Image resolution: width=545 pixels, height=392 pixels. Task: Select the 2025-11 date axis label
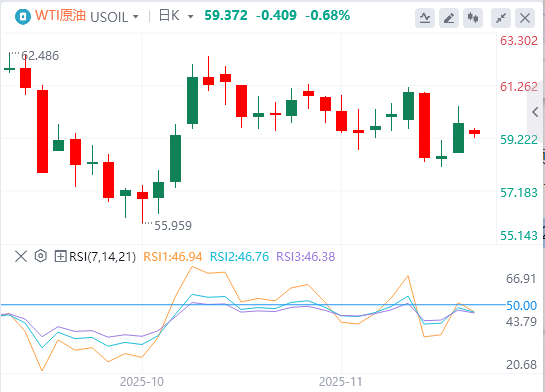pos(341,382)
